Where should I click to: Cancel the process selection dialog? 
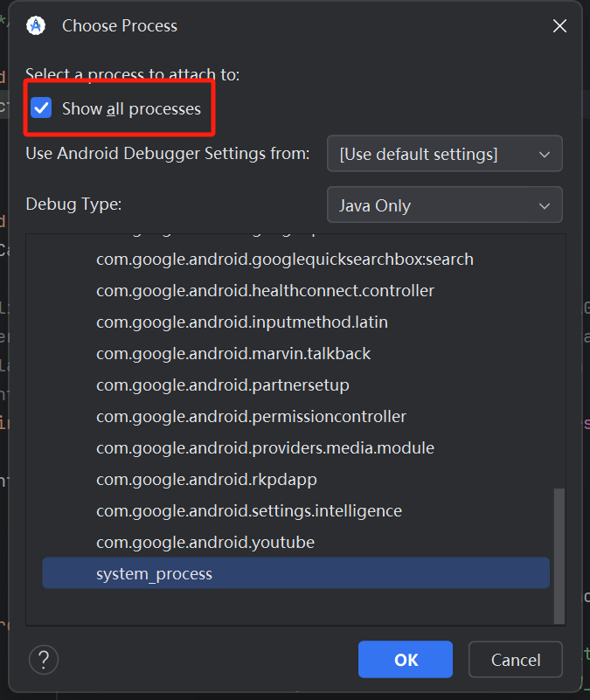[516, 660]
